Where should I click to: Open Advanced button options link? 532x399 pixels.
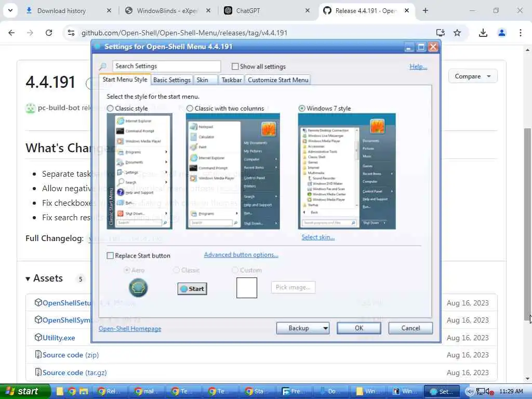(x=241, y=255)
